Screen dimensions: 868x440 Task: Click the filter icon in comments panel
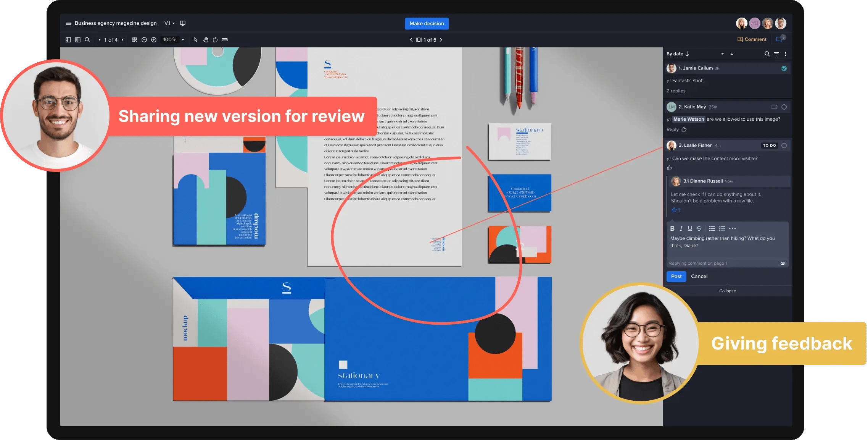point(777,54)
